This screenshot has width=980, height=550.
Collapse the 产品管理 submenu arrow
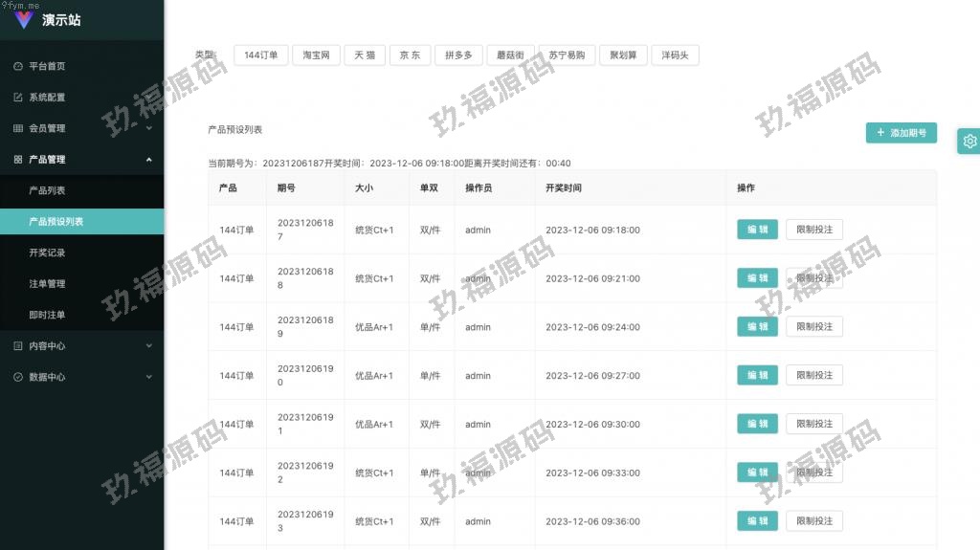click(148, 160)
